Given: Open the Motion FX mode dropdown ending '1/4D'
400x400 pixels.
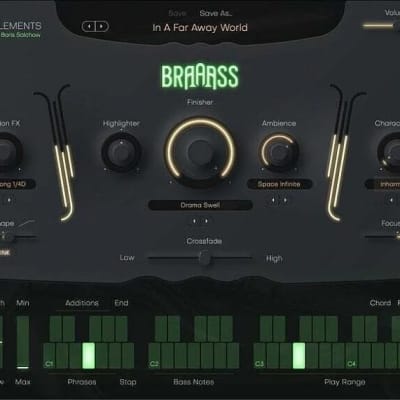Looking at the screenshot, I should point(17,184).
